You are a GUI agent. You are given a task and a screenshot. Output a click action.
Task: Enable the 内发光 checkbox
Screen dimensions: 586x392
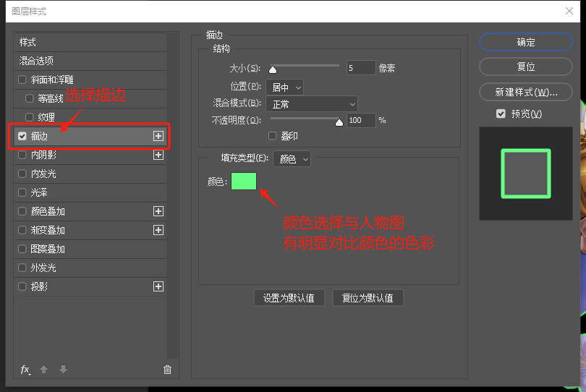[x=22, y=174]
